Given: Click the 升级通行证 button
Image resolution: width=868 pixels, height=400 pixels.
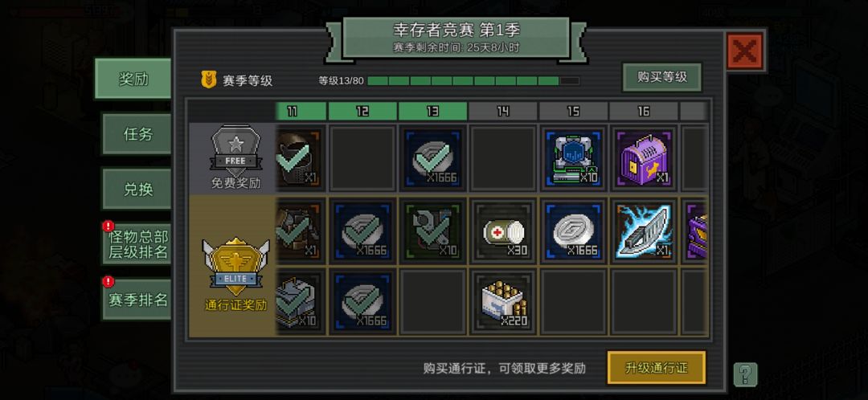Looking at the screenshot, I should point(657,367).
